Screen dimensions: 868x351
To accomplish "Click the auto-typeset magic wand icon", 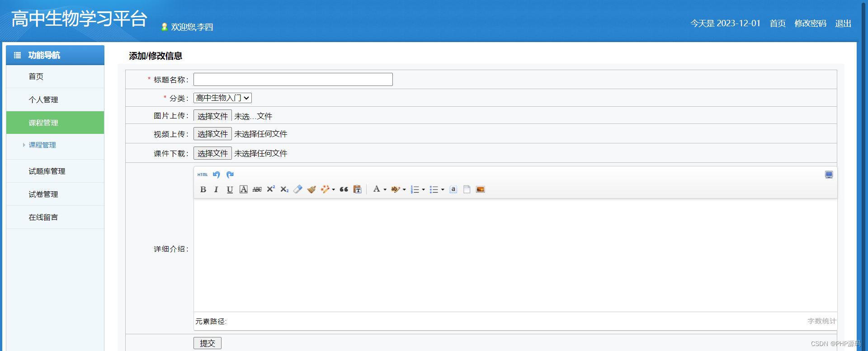I will (325, 190).
